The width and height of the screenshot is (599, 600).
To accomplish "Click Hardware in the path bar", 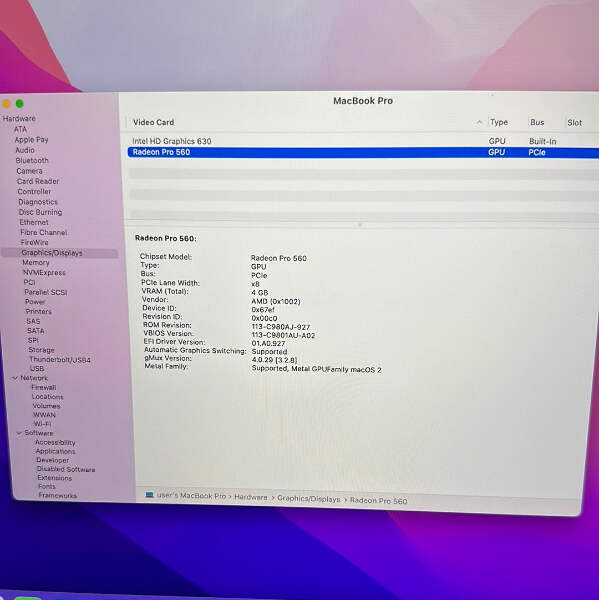I will click(x=251, y=497).
